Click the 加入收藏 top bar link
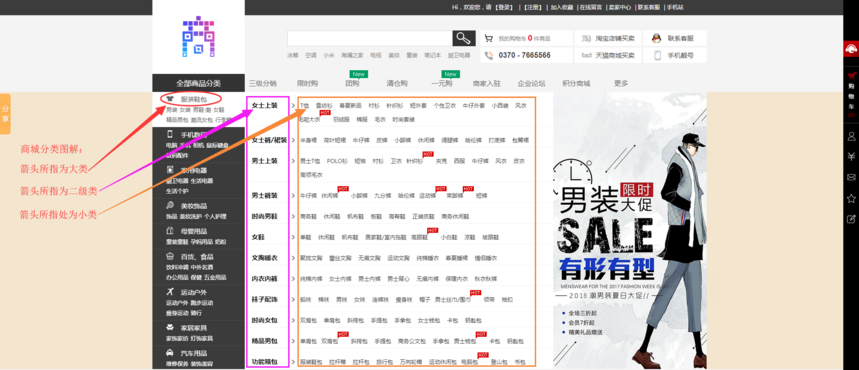The image size is (859, 370). (562, 7)
